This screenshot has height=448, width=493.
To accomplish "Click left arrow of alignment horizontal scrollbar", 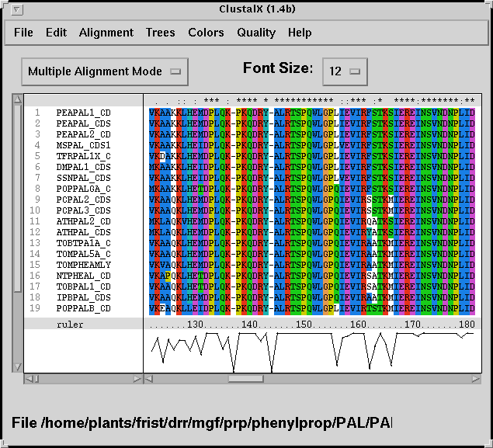I will [x=149, y=379].
